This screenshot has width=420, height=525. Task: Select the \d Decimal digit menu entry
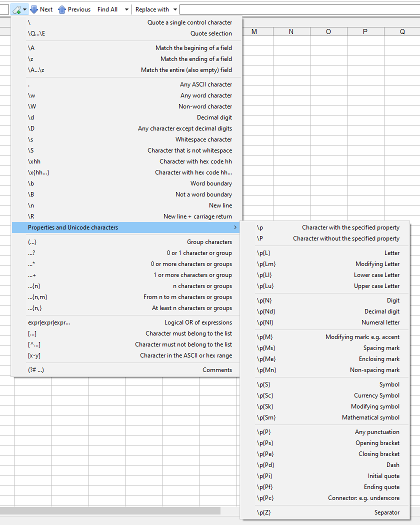tap(130, 117)
